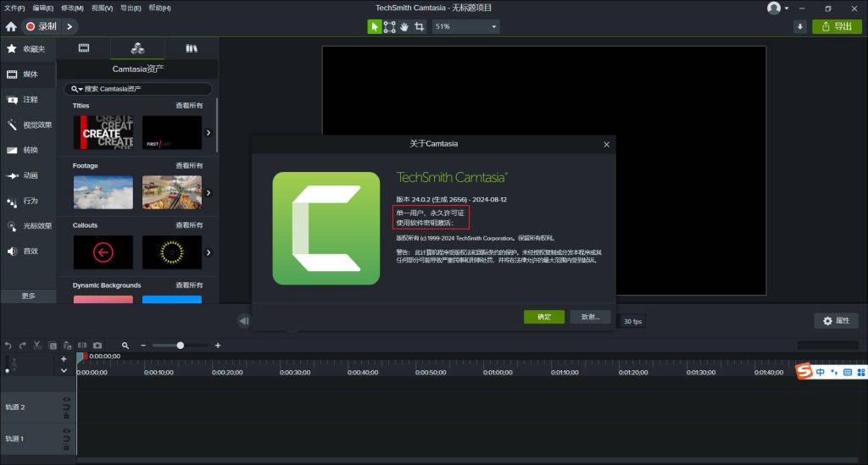868x465 pixels.
Task: Show next Titles assets with chevron
Action: coord(209,133)
